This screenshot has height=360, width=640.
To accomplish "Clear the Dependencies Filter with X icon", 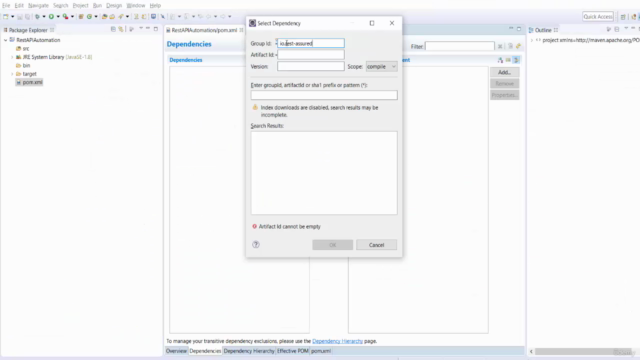I will pos(500,47).
